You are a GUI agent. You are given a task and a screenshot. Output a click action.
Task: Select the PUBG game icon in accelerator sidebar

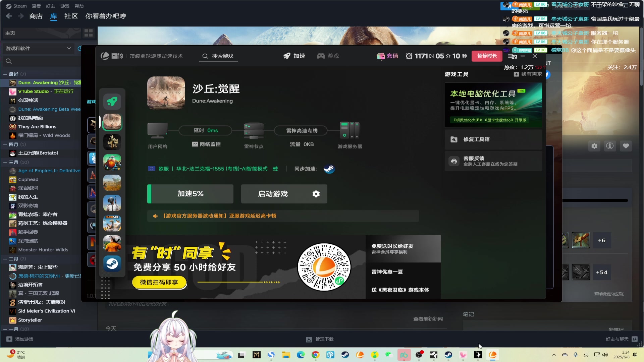(112, 203)
